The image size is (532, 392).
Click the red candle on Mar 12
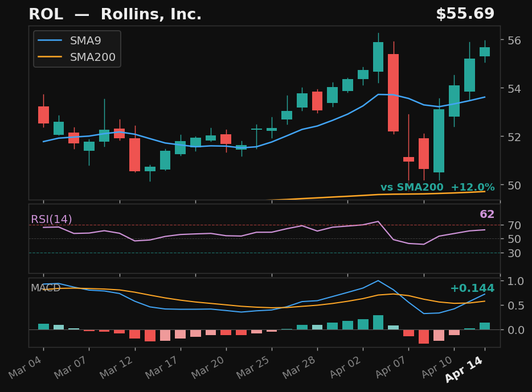134,155
